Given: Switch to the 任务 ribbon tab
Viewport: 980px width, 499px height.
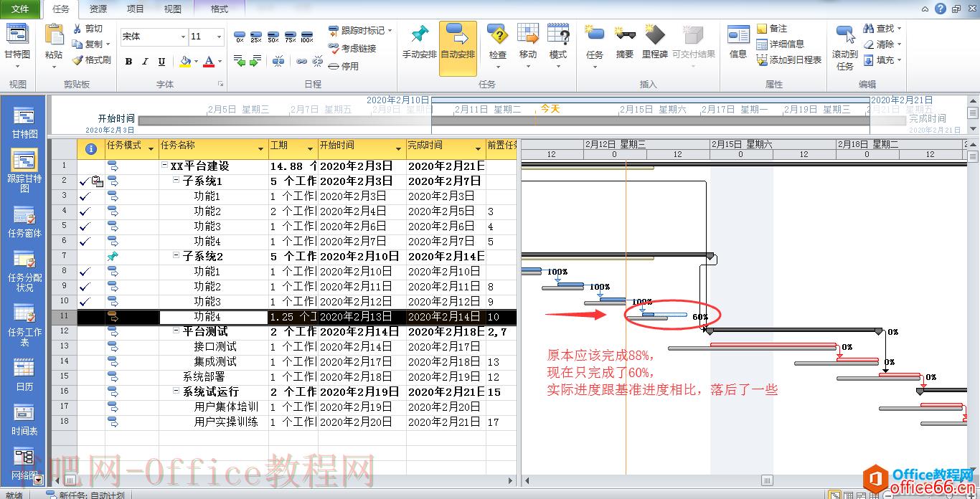Looking at the screenshot, I should 62,9.
